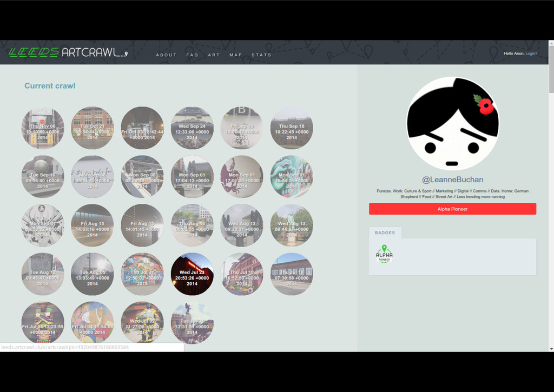Click the Leeds ArtCrawl logo
This screenshot has width=554, height=392.
(x=68, y=52)
